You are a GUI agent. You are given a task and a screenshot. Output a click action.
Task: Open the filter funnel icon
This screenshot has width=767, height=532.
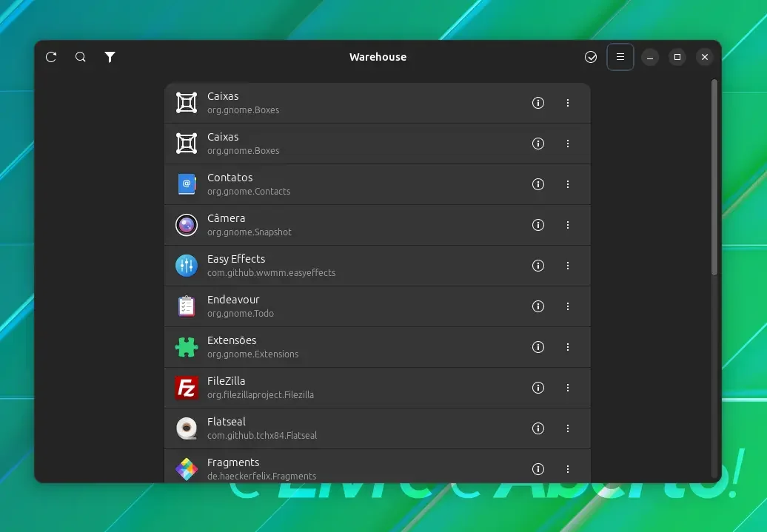pos(110,57)
